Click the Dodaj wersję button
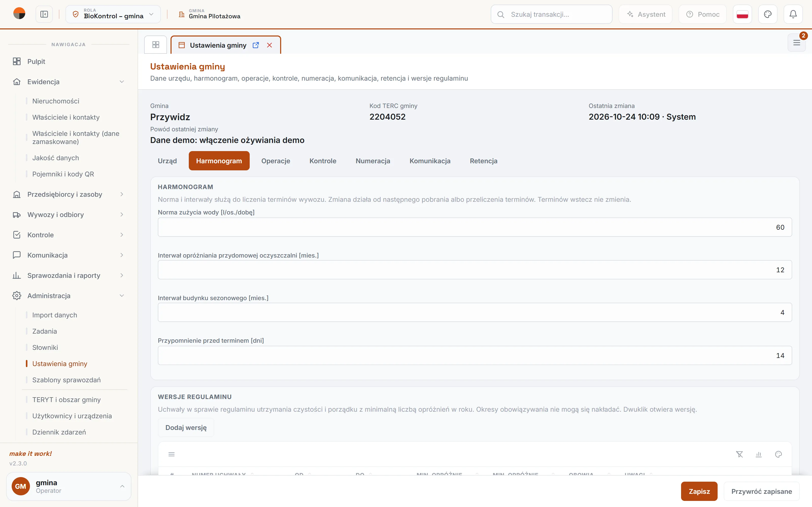 coord(186,428)
